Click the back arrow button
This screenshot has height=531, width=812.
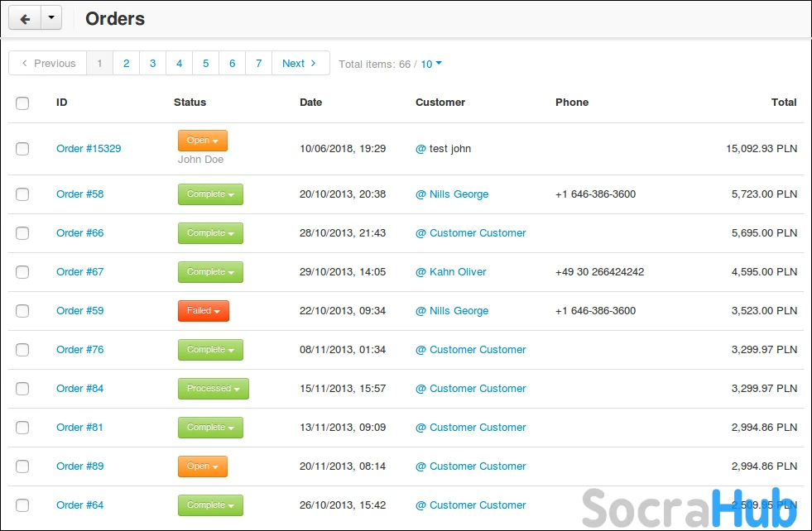point(25,18)
